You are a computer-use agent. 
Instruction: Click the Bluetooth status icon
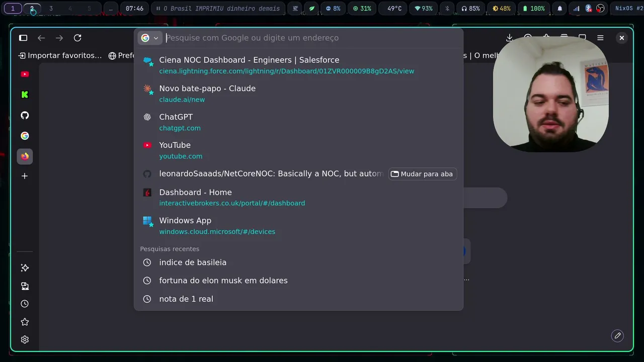coord(447,9)
